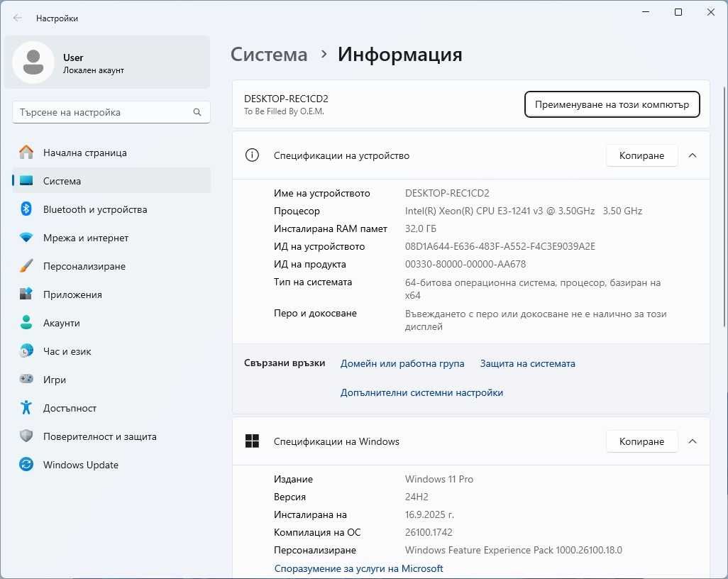
Task: Open Персонализиране settings page
Action: [x=111, y=266]
